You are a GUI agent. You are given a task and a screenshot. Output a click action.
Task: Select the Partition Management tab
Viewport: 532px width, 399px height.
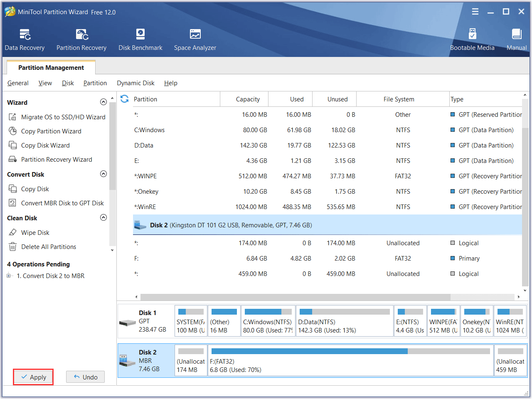[51, 68]
